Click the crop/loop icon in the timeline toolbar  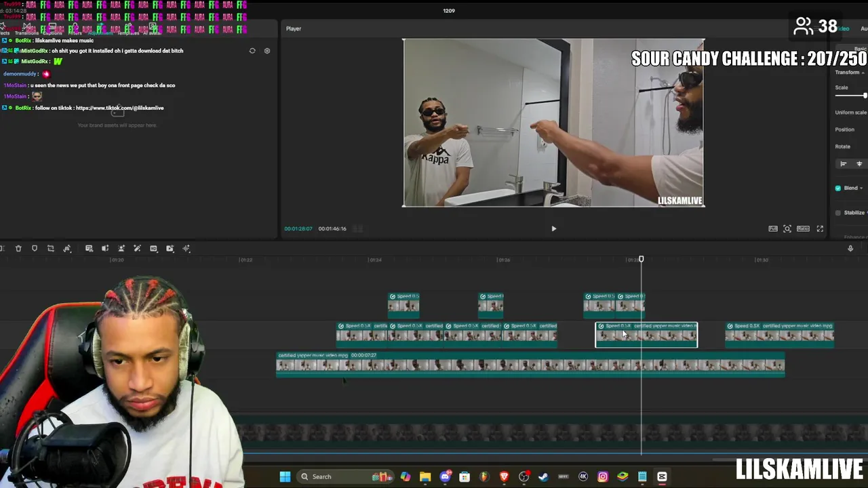(x=51, y=249)
